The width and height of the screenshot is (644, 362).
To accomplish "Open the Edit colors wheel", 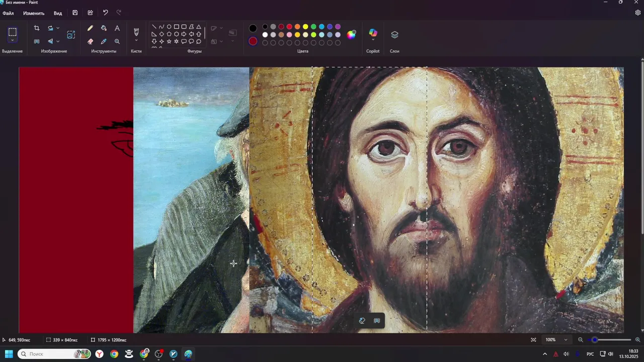I will [351, 35].
